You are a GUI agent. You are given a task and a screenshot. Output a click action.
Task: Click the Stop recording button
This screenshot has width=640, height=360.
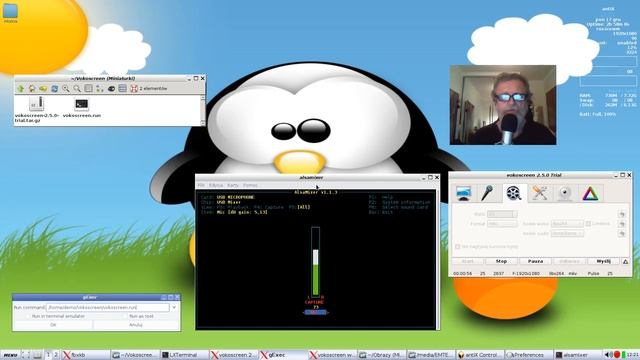pyautogui.click(x=501, y=261)
